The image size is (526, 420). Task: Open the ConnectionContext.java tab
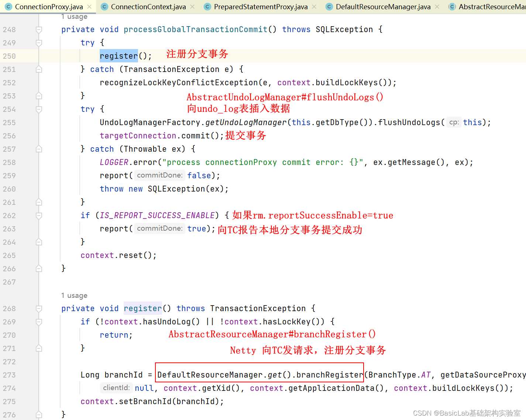(148, 7)
